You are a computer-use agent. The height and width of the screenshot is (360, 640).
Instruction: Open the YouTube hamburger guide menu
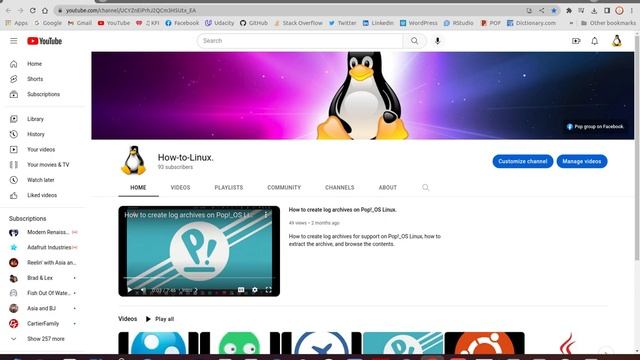pyautogui.click(x=13, y=41)
